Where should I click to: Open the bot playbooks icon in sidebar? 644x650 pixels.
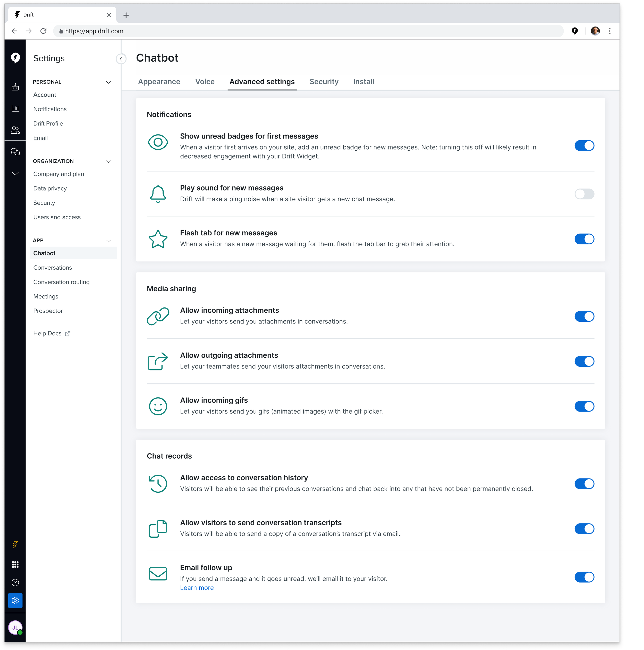15,87
